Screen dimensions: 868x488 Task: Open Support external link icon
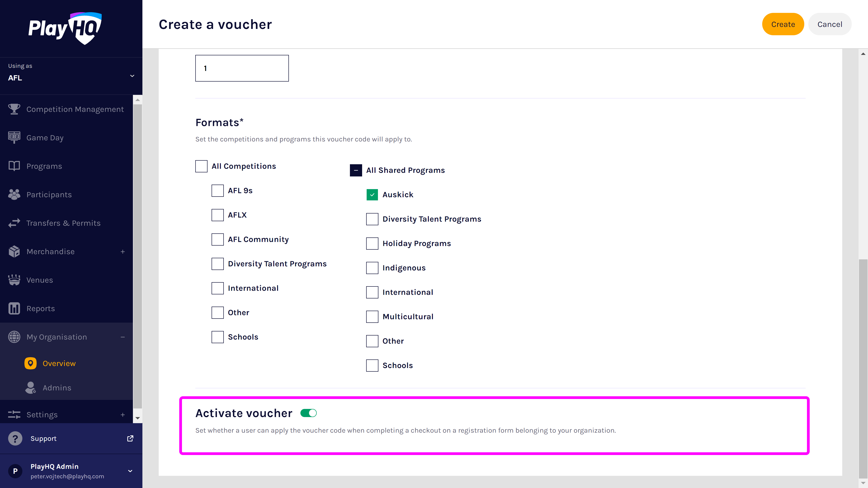(130, 439)
